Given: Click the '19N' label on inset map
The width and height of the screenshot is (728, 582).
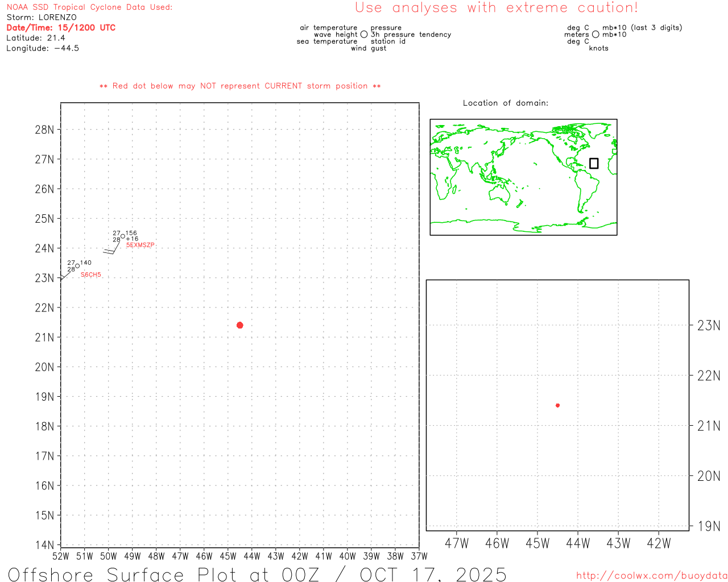Looking at the screenshot, I should click(709, 526).
